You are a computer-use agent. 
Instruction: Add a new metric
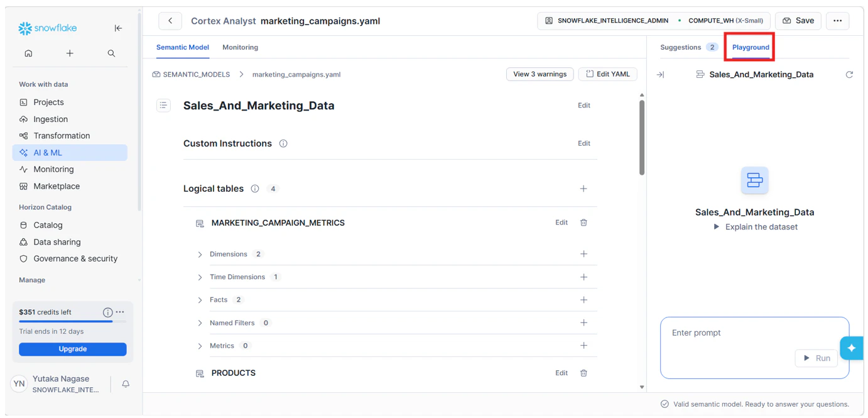[x=583, y=346]
